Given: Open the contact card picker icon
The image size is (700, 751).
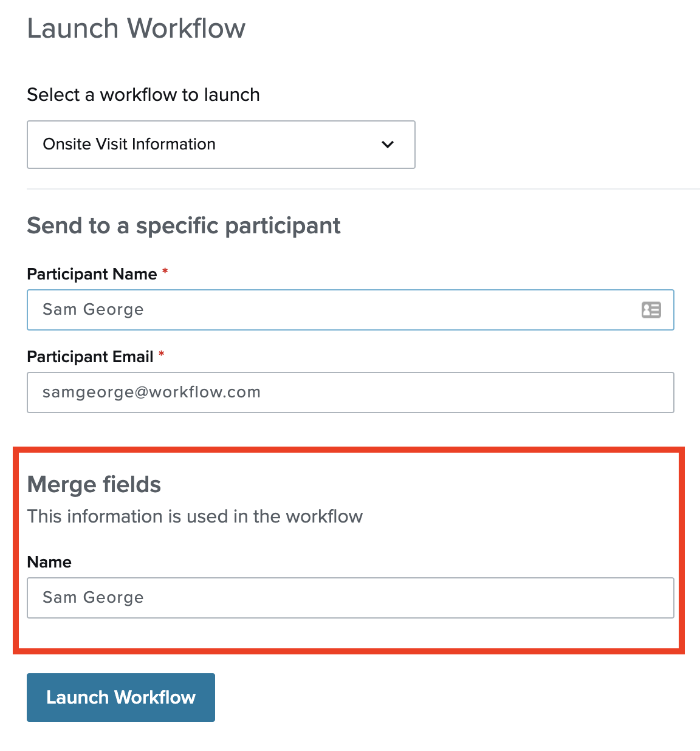Looking at the screenshot, I should pos(651,310).
